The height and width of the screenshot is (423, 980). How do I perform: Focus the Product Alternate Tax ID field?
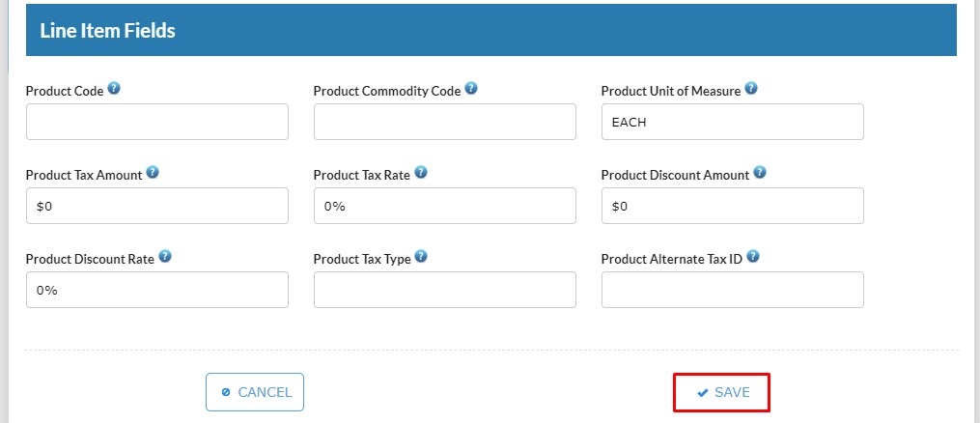pyautogui.click(x=733, y=290)
